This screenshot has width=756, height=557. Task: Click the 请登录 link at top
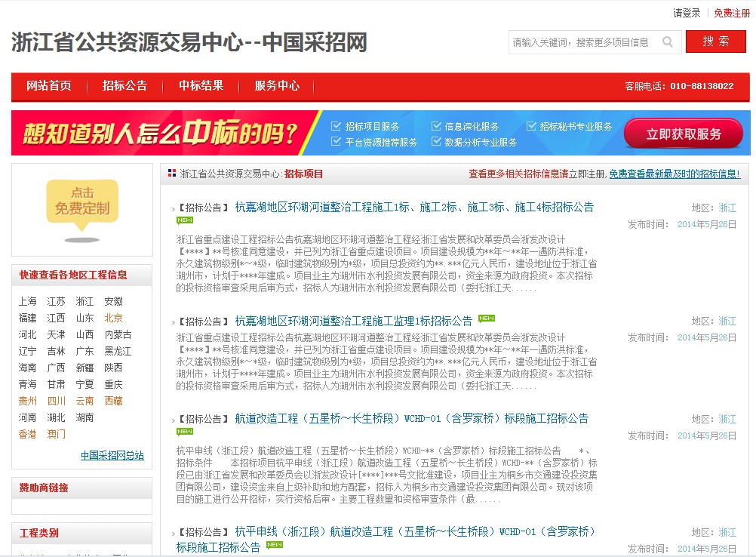tap(687, 13)
